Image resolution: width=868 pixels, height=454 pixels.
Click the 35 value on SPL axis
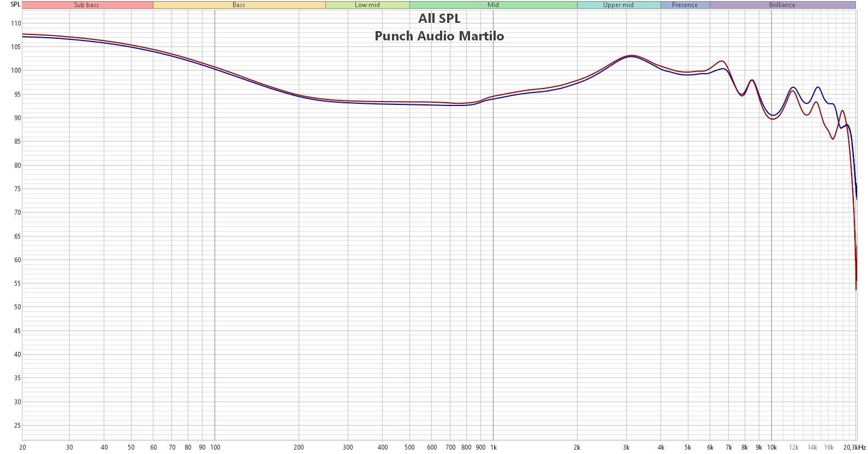tap(17, 378)
